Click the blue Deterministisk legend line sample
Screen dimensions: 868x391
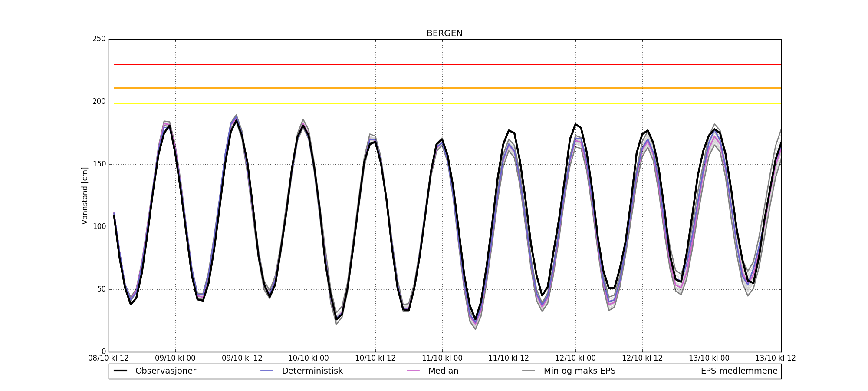coord(267,371)
